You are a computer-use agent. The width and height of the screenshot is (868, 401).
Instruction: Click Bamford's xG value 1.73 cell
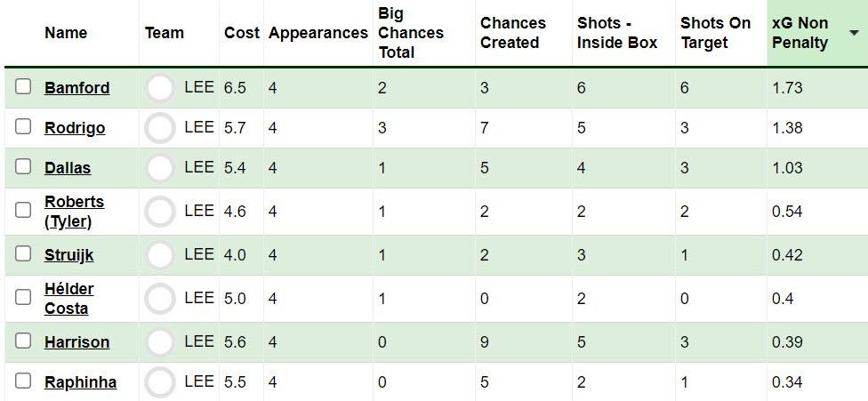816,88
